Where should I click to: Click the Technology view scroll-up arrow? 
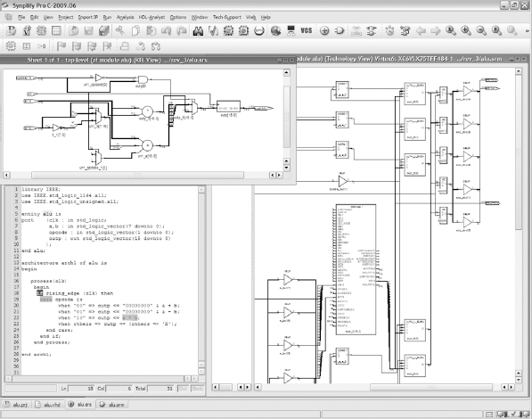519,71
